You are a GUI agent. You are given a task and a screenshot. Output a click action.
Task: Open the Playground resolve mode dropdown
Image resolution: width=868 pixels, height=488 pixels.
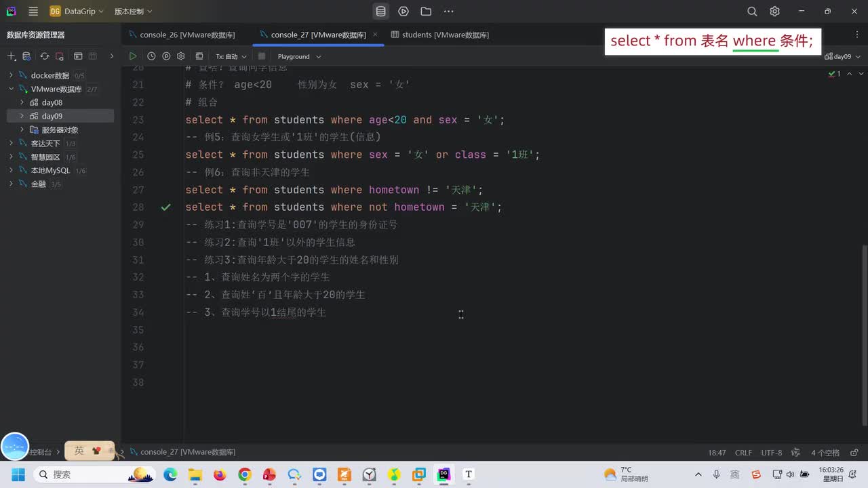[x=299, y=56]
